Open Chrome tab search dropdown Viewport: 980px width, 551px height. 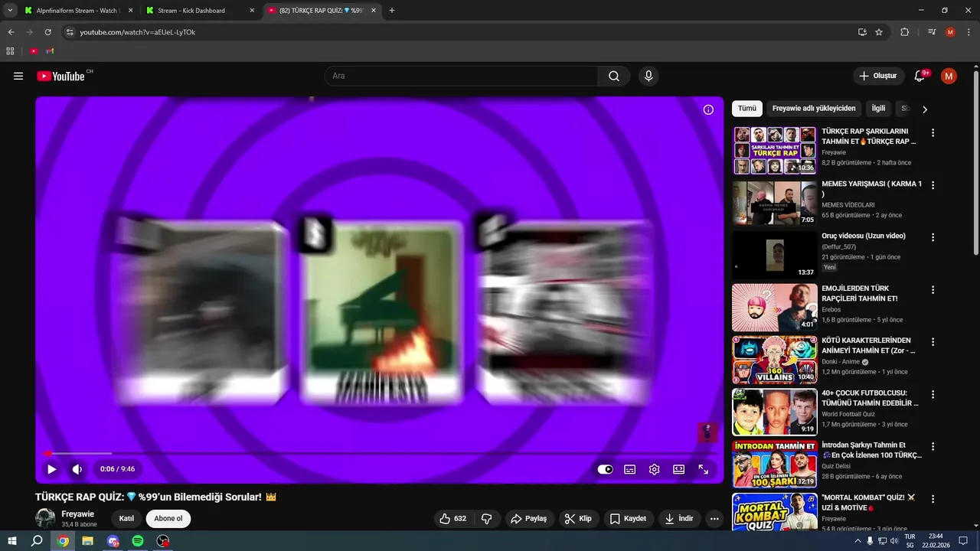[x=10, y=11]
